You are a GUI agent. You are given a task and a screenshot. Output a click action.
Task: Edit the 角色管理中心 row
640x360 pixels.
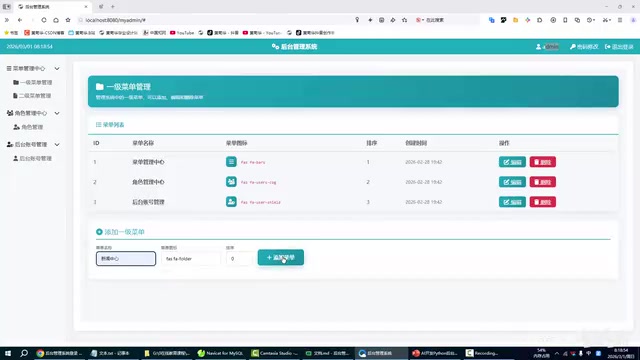click(x=512, y=182)
